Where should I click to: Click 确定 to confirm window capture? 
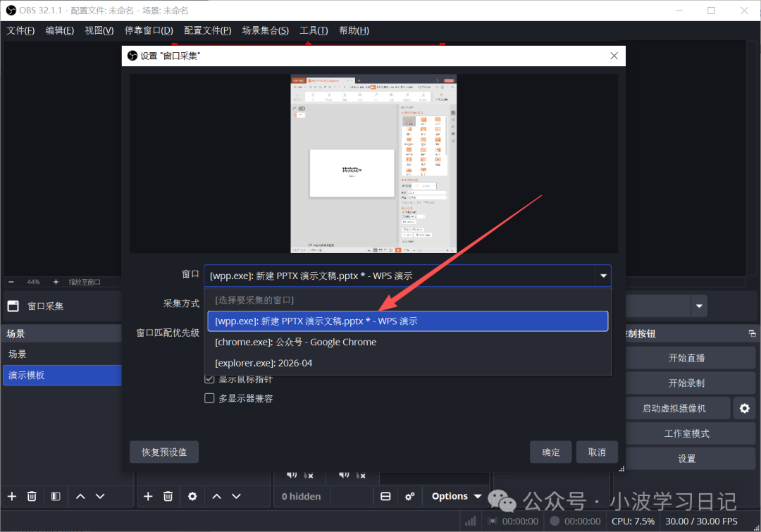pyautogui.click(x=550, y=452)
